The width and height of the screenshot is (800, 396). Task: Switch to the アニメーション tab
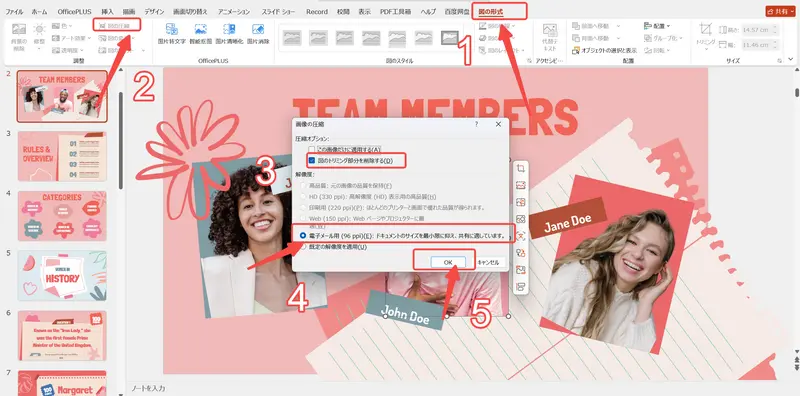[234, 11]
